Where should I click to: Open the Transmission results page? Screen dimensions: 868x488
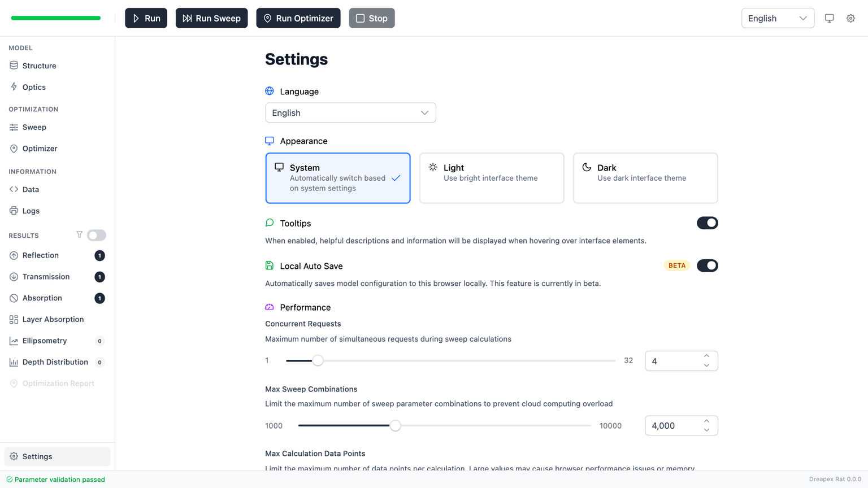coord(46,277)
